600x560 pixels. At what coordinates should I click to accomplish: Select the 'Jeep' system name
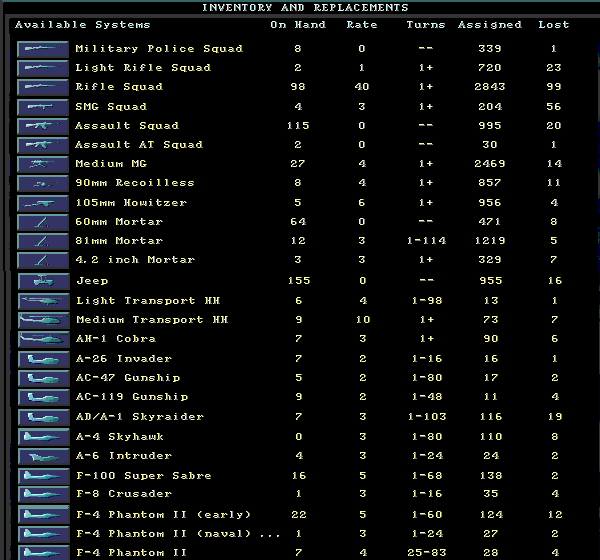(92, 281)
